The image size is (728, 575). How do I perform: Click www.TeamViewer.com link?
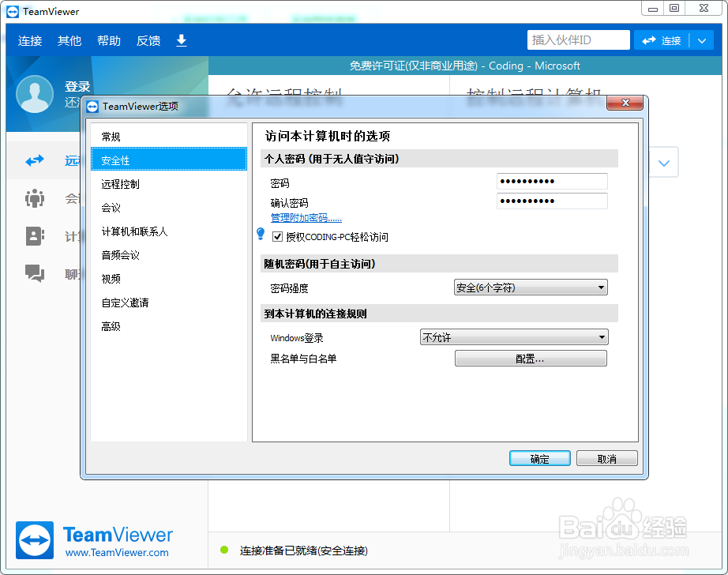pyautogui.click(x=117, y=553)
